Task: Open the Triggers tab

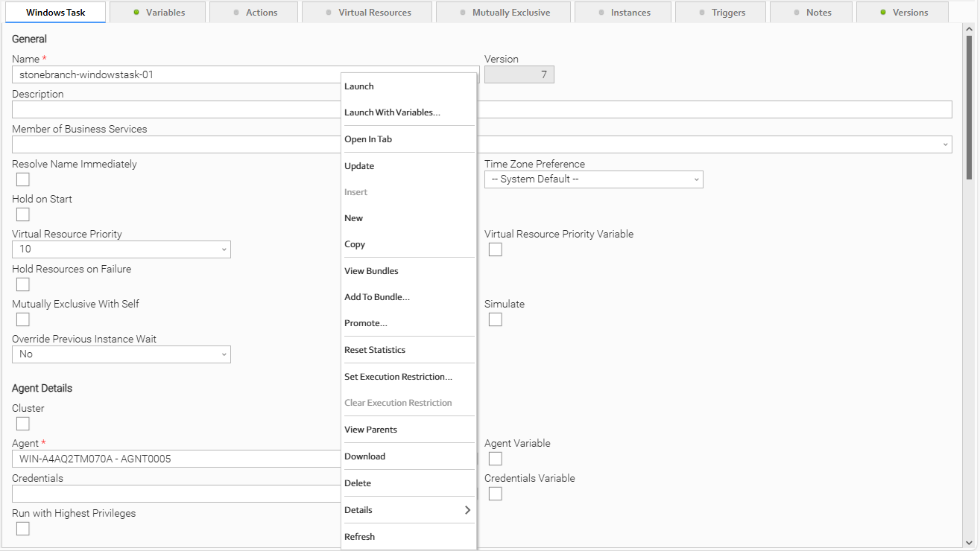Action: coord(721,13)
